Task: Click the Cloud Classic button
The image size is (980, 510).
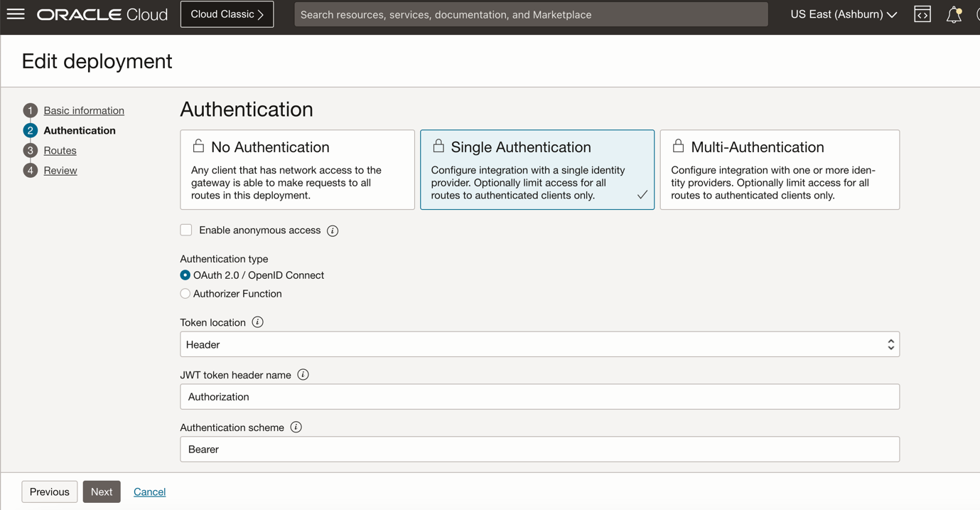Action: pos(227,14)
